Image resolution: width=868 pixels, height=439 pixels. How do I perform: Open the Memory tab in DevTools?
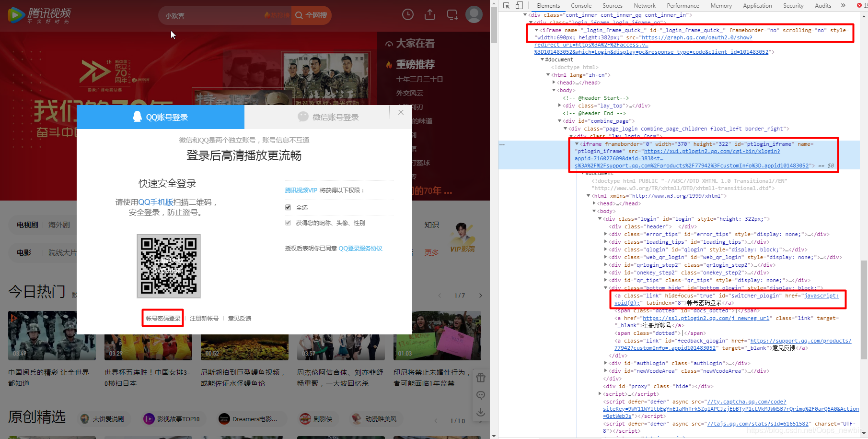(x=721, y=6)
